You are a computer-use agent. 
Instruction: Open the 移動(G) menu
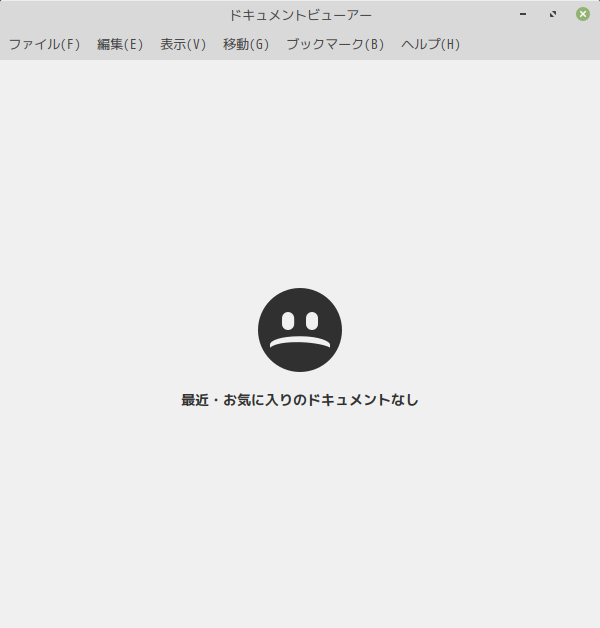click(x=246, y=44)
